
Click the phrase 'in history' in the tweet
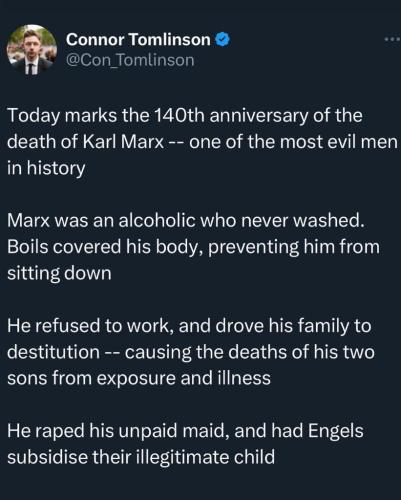46,168
